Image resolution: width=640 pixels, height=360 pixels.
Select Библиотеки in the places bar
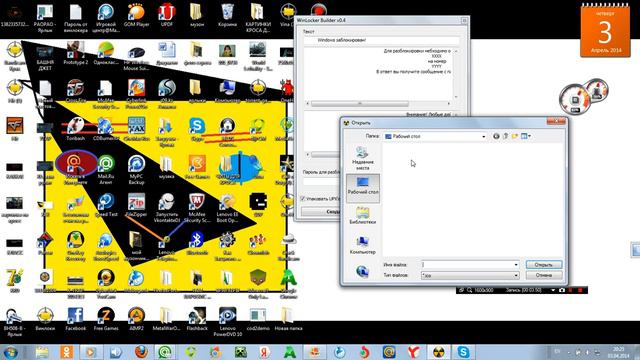coord(362,216)
